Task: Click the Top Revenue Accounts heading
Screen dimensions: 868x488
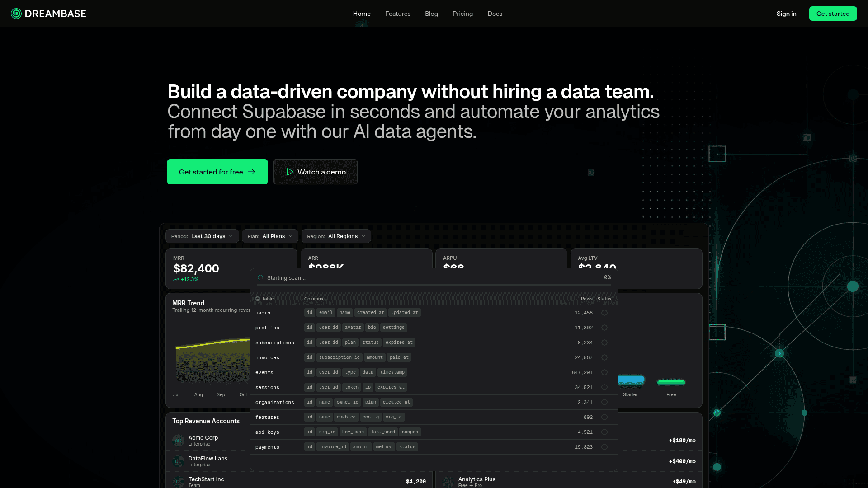Action: pos(206,421)
